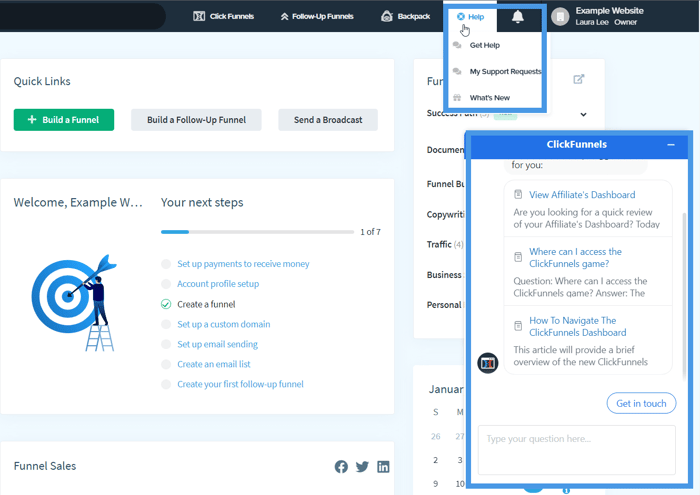
Task: Click the plus icon on Build a Funnel
Action: pos(32,119)
